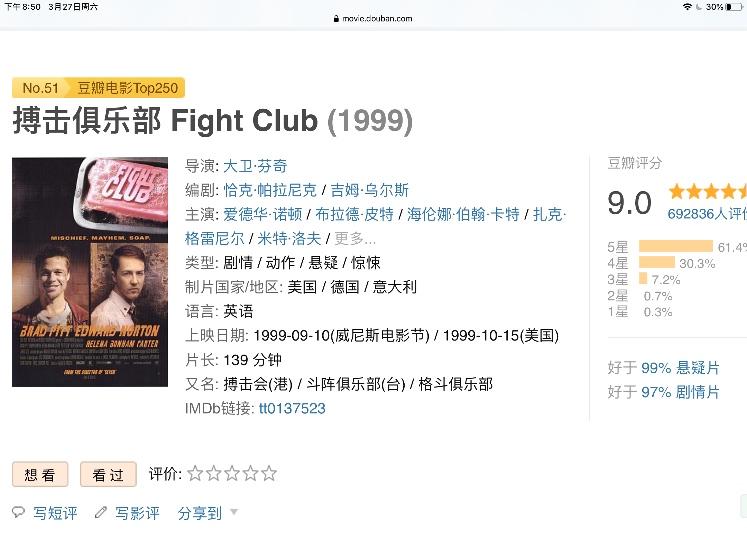Expand the 分享到 share dropdown arrow
The width and height of the screenshot is (747, 560).
pos(234,512)
